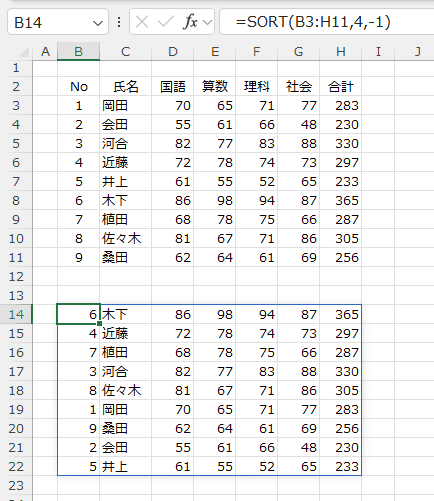Screen dimensions: 434x501
Task: Click the Cancel X icon in formula bar
Action: pos(142,22)
